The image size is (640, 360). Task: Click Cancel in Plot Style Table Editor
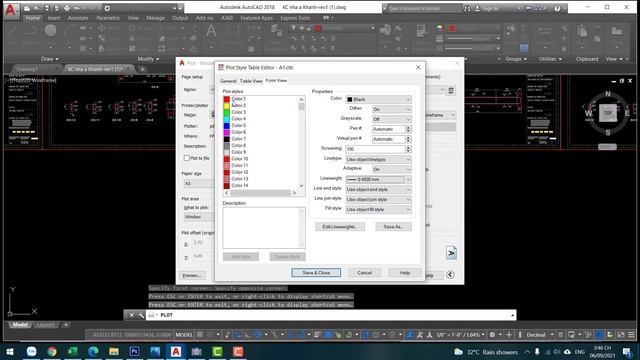click(x=364, y=273)
